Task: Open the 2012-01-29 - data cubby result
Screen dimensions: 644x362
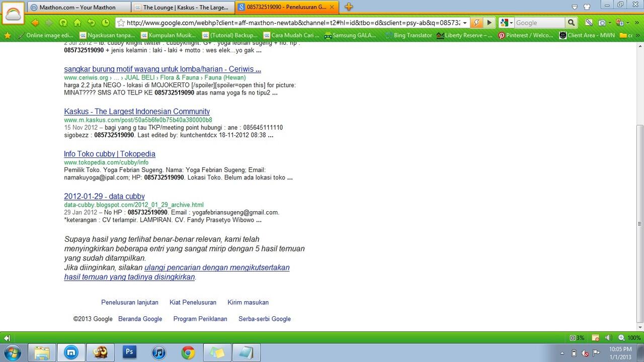Action: 104,197
